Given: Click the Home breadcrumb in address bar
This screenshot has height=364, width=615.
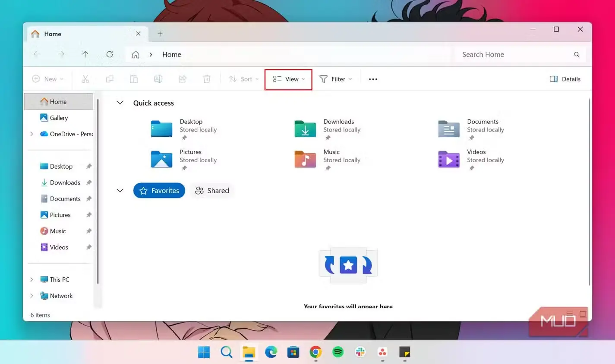Looking at the screenshot, I should click(172, 54).
